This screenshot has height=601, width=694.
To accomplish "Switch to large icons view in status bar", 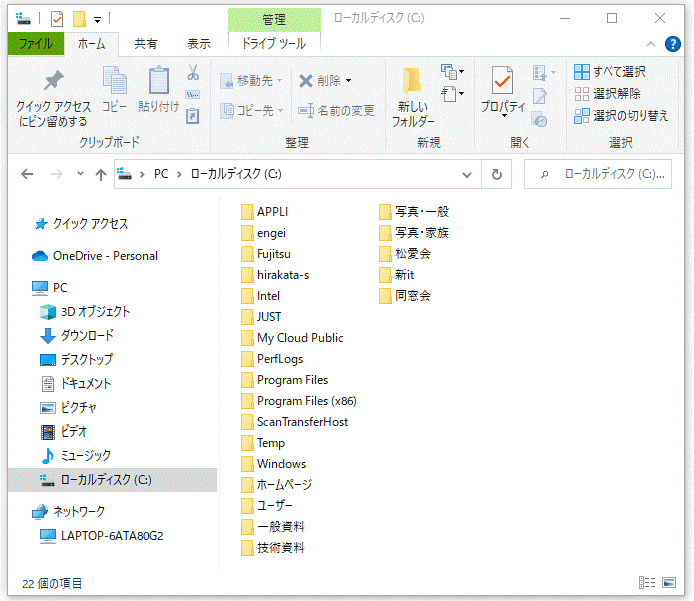I will pyautogui.click(x=669, y=583).
